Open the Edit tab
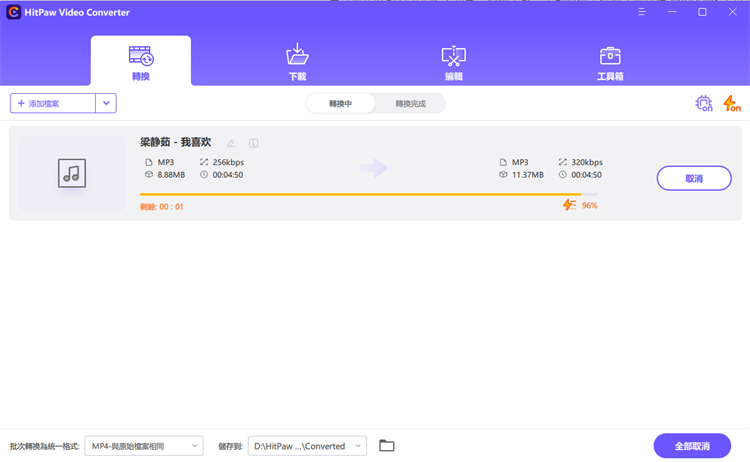The height and width of the screenshot is (462, 750). (453, 62)
